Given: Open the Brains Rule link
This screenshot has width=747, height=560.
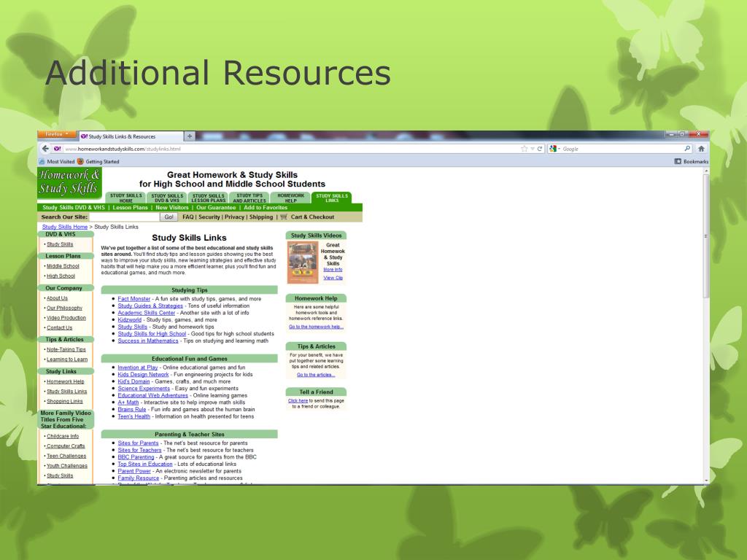Looking at the screenshot, I should point(132,409).
